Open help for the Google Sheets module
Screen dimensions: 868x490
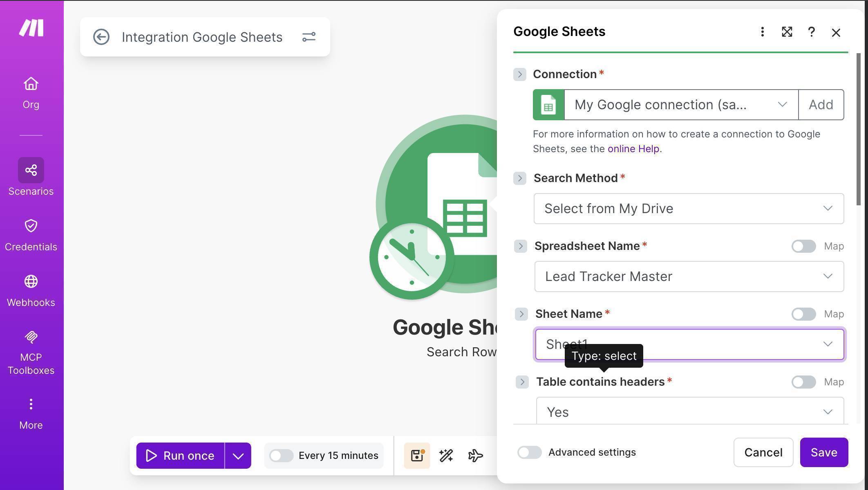[x=811, y=32]
